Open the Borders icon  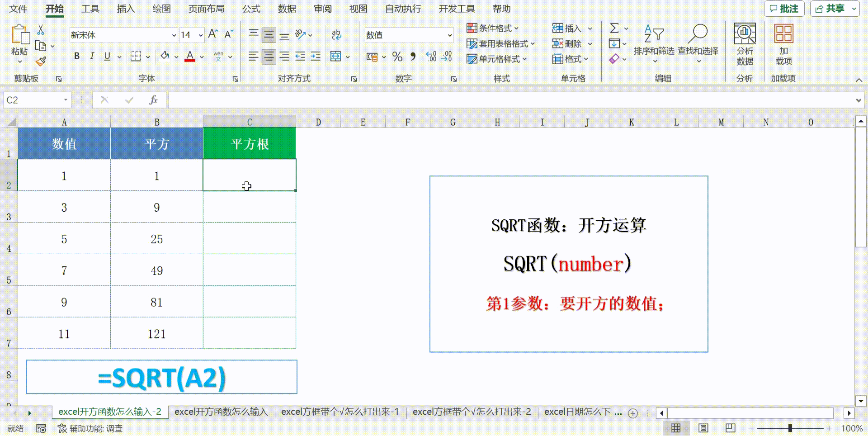coord(136,56)
